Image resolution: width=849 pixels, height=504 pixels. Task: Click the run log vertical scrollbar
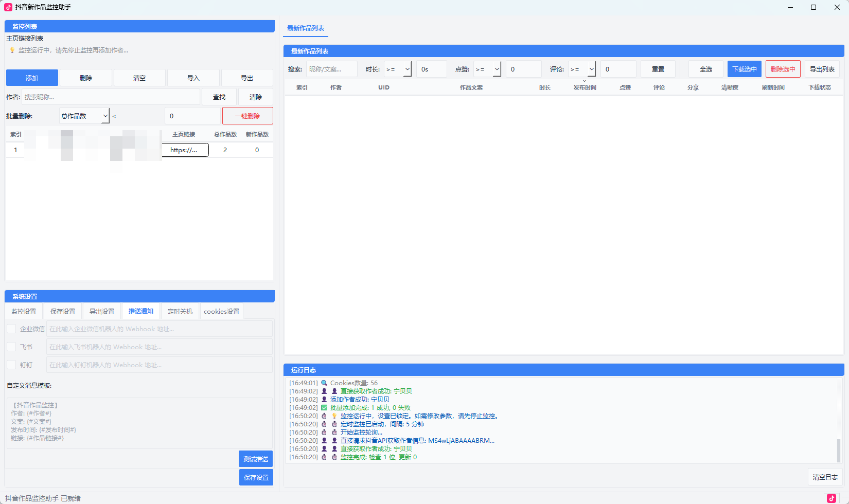coord(839,451)
